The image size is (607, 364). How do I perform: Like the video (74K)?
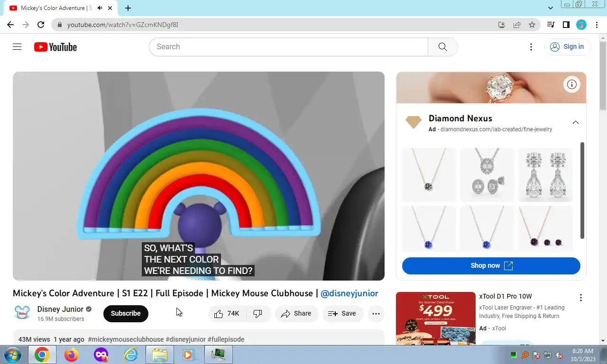[x=227, y=313]
